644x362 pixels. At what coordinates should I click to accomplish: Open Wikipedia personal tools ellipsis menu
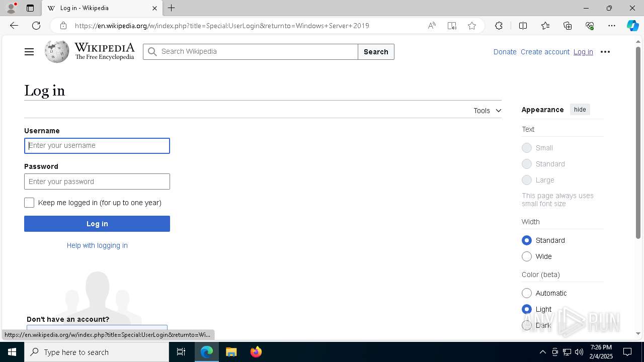click(x=605, y=52)
